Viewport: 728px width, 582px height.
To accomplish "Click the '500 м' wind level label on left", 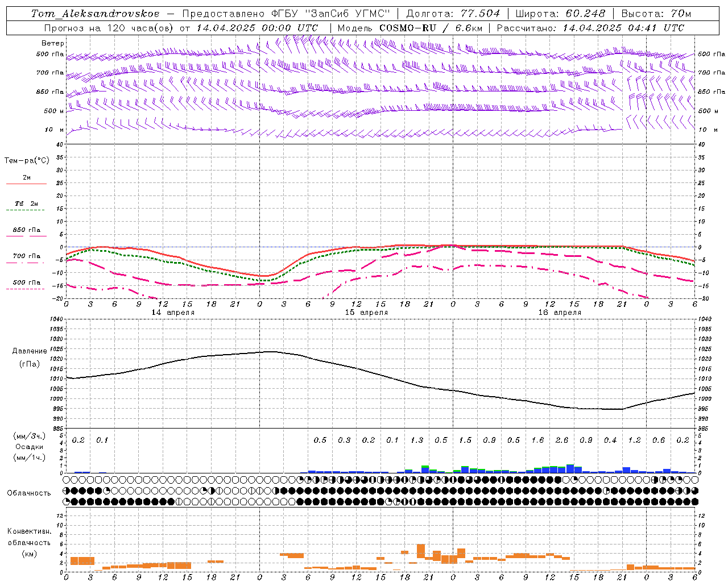I will point(53,111).
